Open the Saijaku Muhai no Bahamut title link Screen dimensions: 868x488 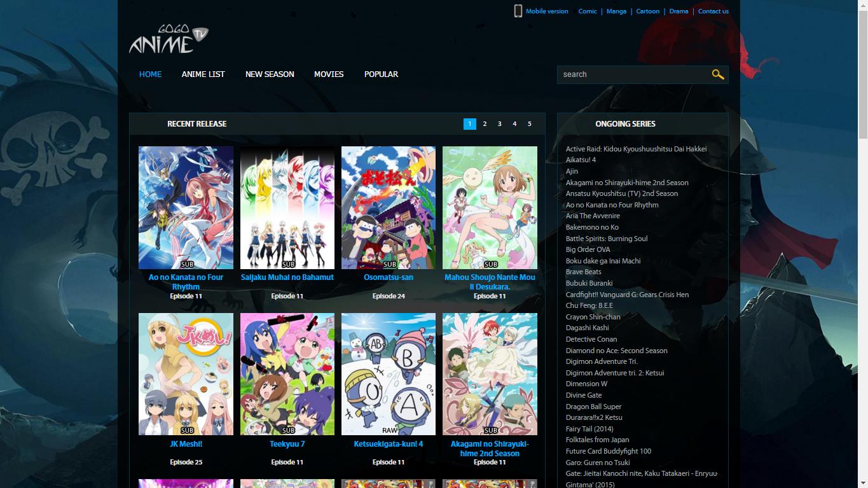point(287,277)
